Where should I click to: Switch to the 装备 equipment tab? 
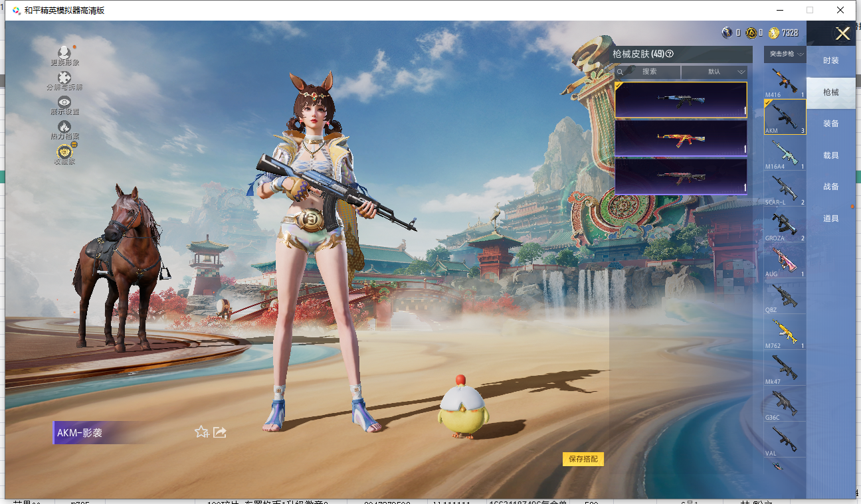tap(831, 124)
